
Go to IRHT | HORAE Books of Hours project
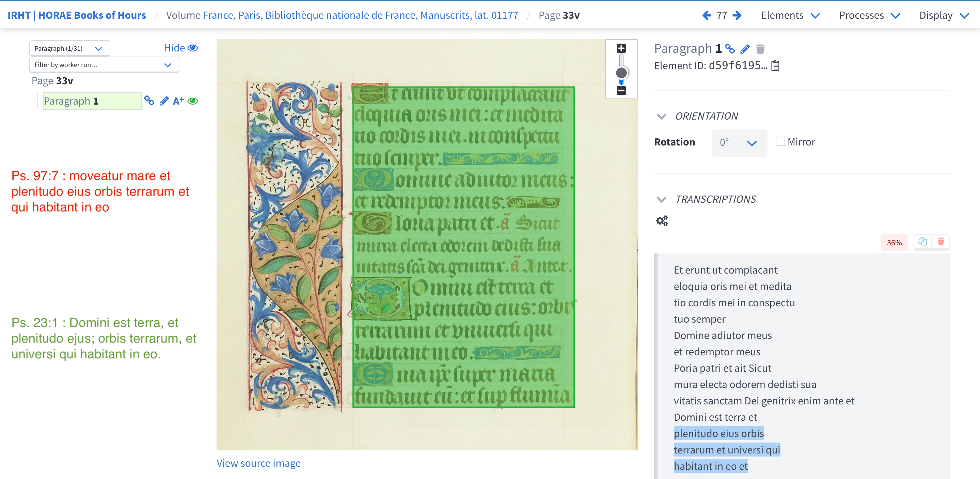(x=77, y=15)
